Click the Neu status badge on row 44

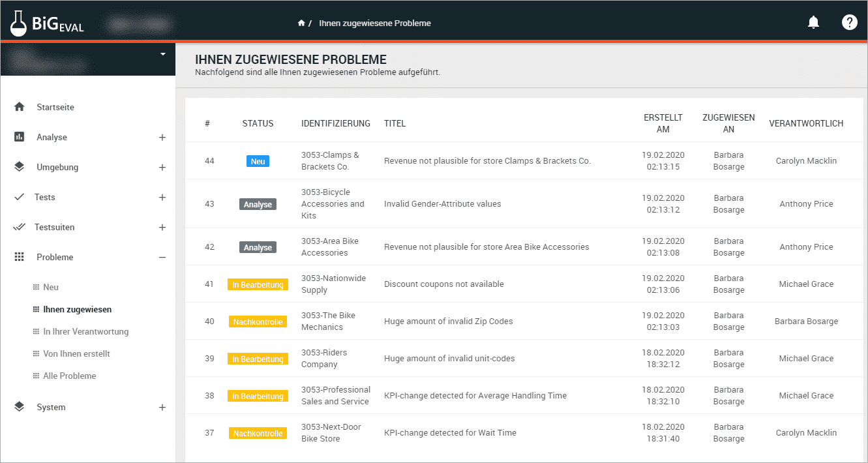pos(258,161)
